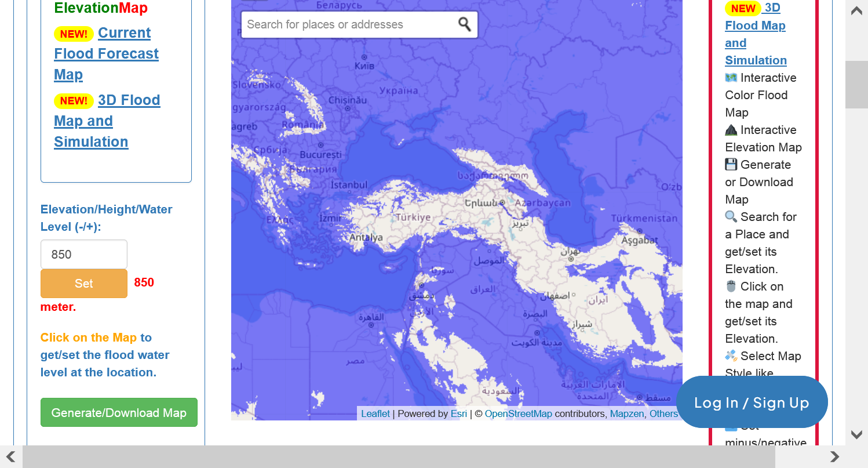Screen dimensions: 868x468
Task: Click the NEW! badge beside 3D Flood Map left
Action: (74, 101)
